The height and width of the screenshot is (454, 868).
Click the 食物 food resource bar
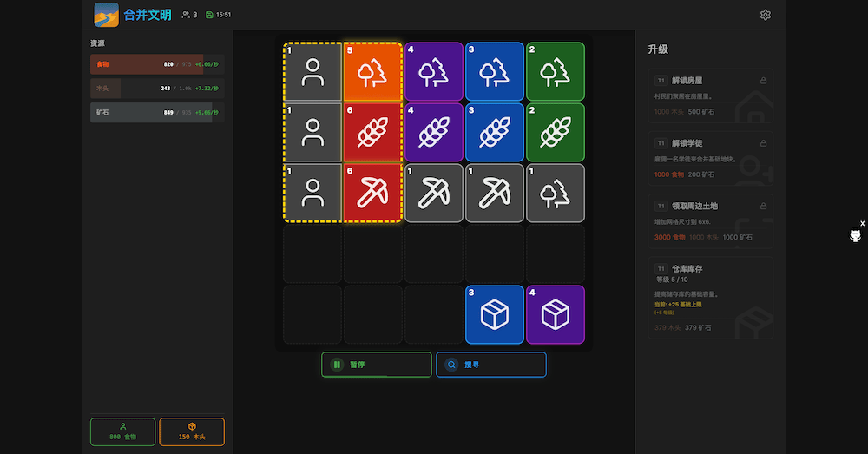coord(157,64)
